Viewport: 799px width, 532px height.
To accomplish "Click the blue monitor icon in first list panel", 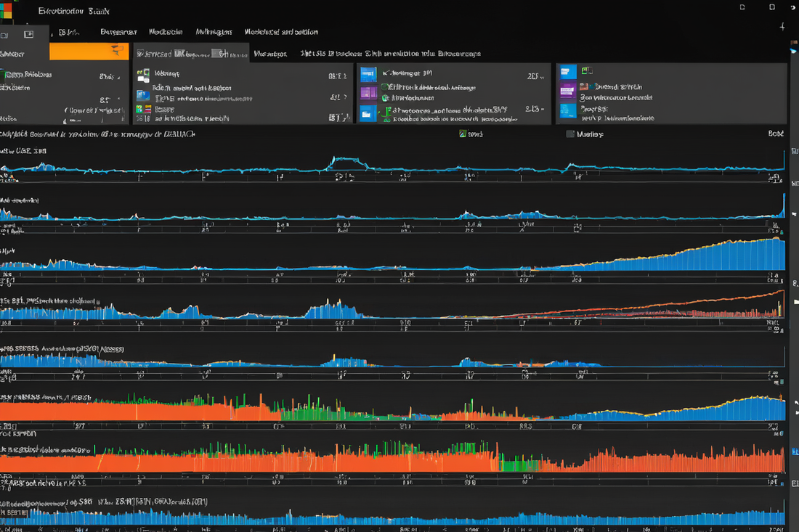I will coord(143,96).
